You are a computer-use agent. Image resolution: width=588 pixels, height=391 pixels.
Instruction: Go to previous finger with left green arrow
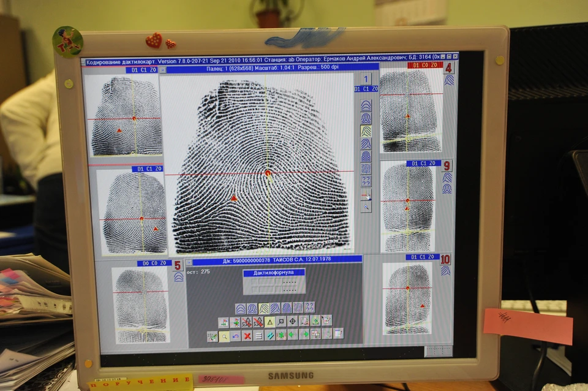click(293, 335)
